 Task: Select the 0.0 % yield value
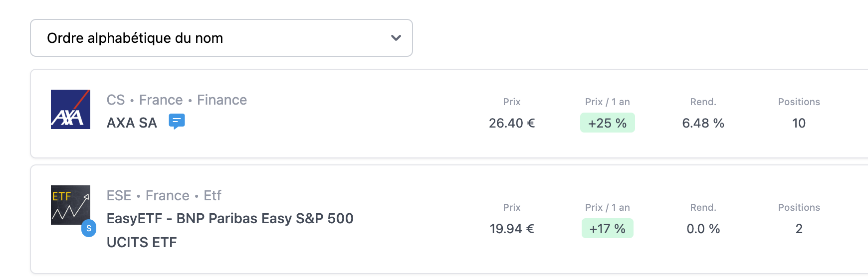(703, 229)
